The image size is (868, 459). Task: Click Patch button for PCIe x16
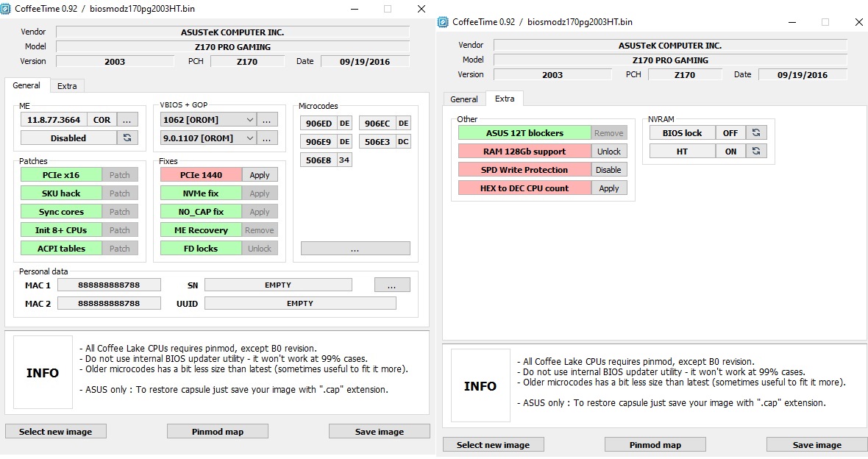click(120, 175)
